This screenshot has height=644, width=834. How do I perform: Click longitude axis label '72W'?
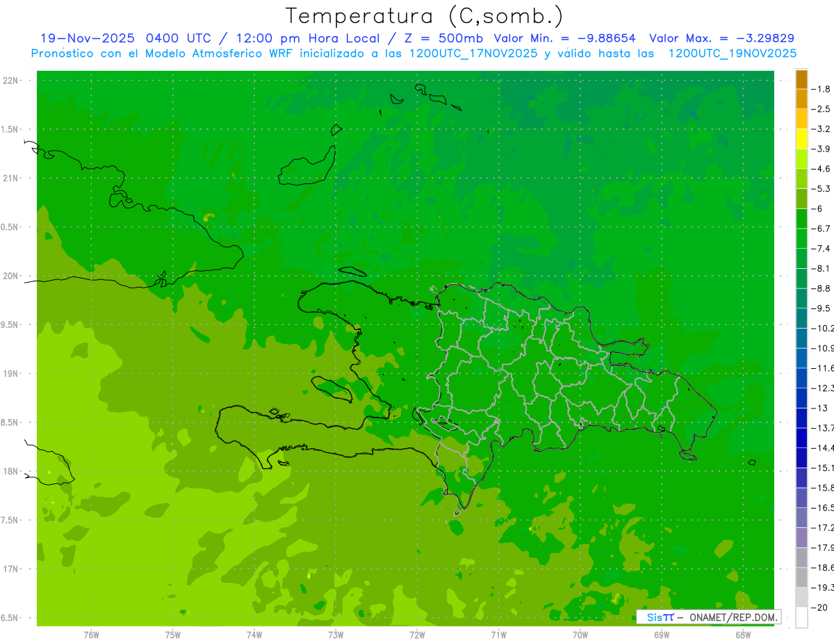click(417, 635)
